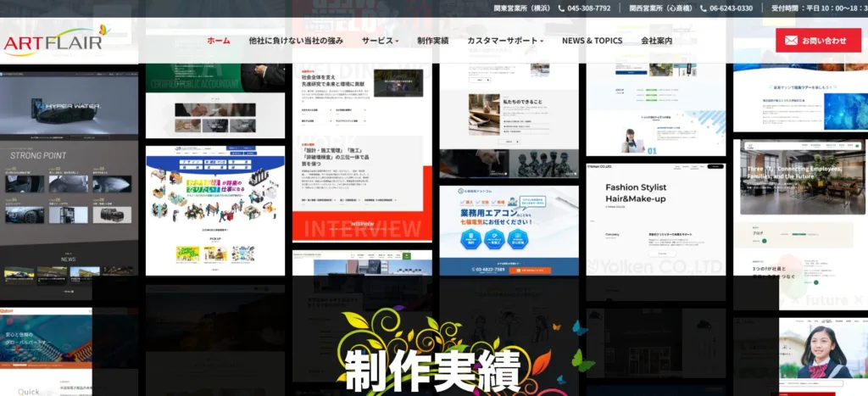The image size is (868, 396).
Task: Click the 06-6243-0330 Kansai phone number
Action: [x=732, y=8]
